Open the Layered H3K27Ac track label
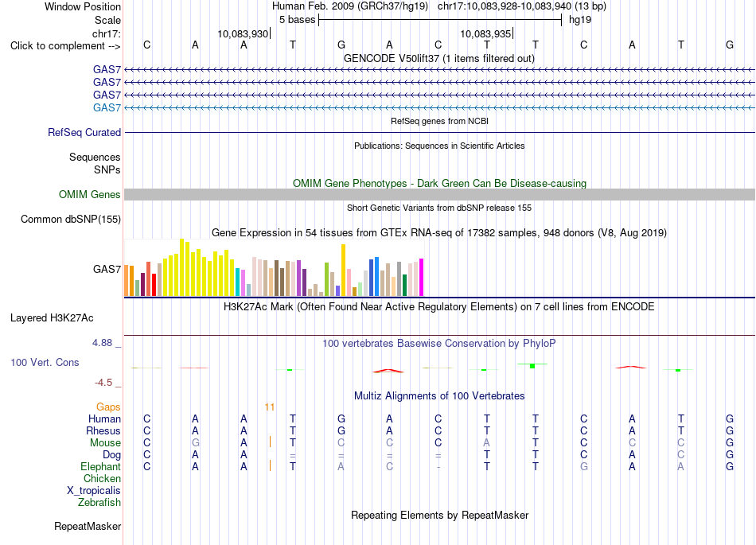The image size is (756, 545). tap(52, 318)
